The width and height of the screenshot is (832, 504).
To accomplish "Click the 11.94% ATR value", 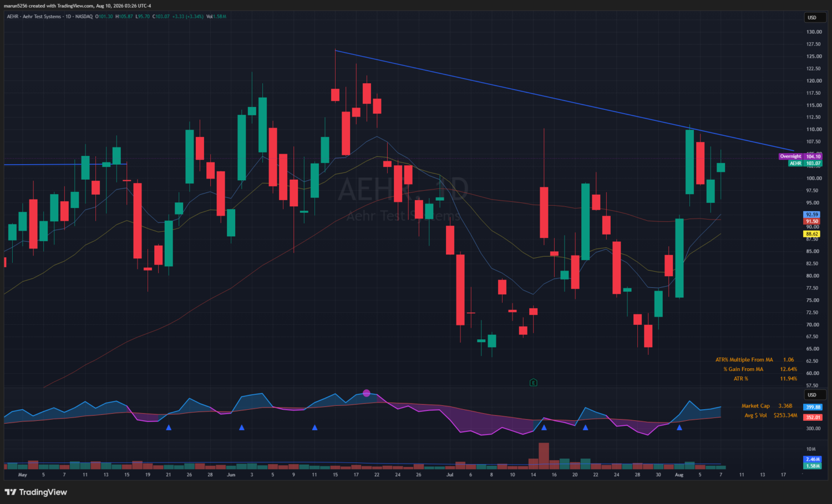I will click(x=788, y=379).
